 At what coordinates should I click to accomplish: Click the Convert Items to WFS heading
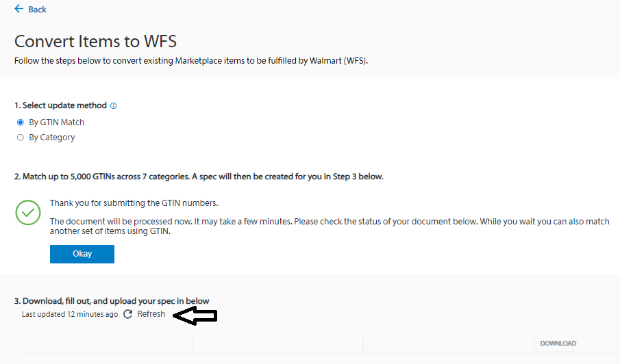95,42
